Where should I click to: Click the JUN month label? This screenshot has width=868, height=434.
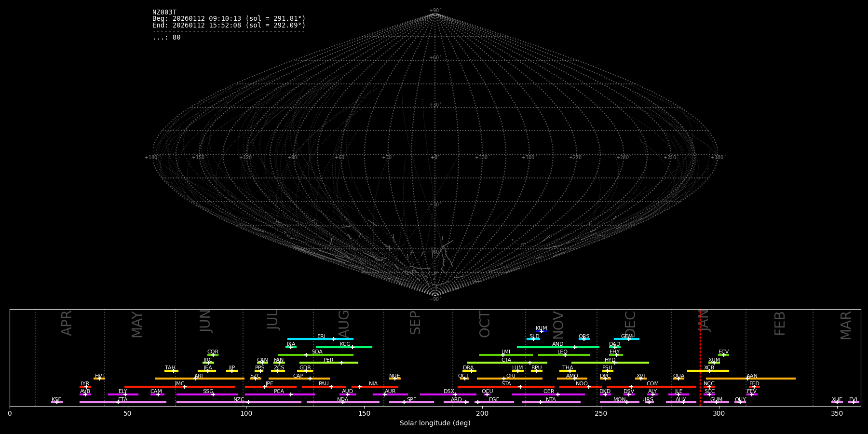coord(205,321)
